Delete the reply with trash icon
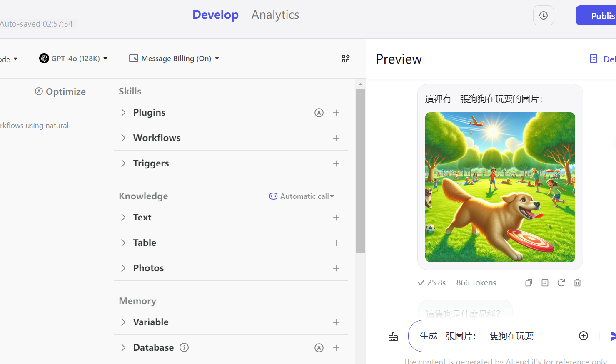Screen dimensions: 616x364 coord(577,283)
